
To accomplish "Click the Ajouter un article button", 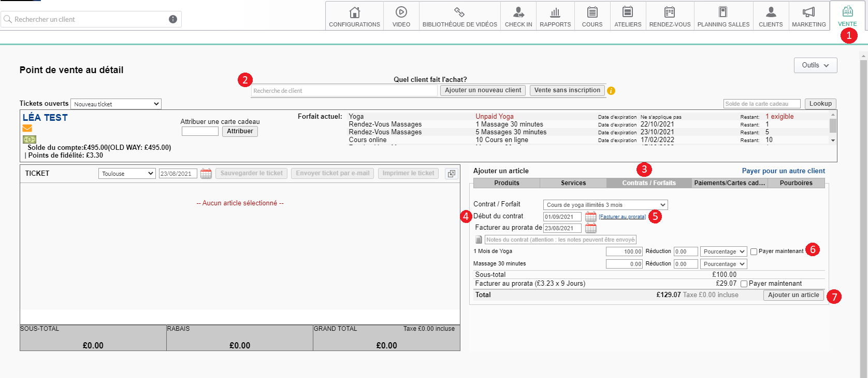I will pyautogui.click(x=793, y=295).
